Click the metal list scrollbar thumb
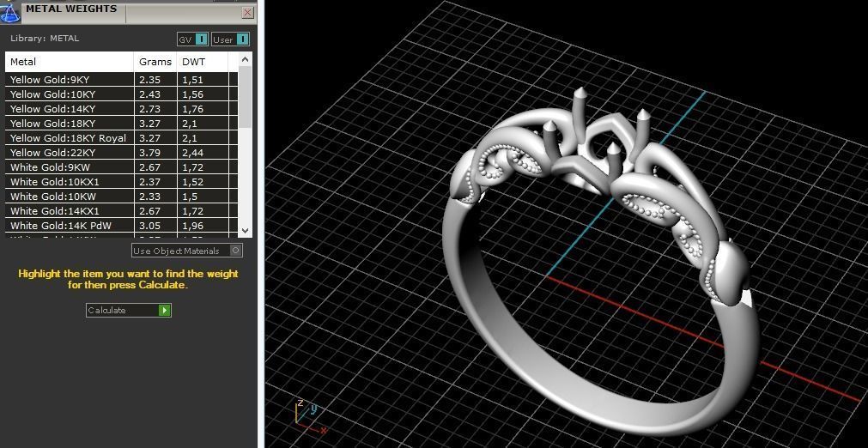868x448 pixels. click(246, 97)
